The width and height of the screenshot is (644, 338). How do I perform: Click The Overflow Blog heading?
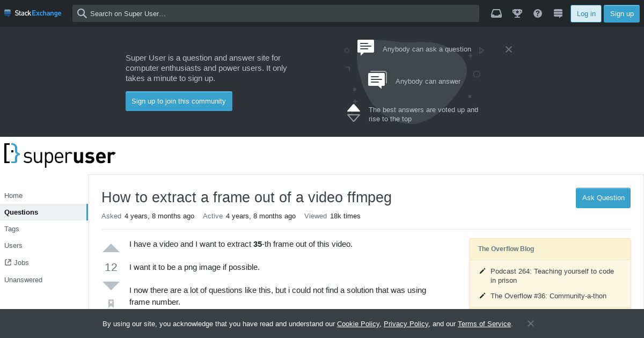(x=506, y=249)
